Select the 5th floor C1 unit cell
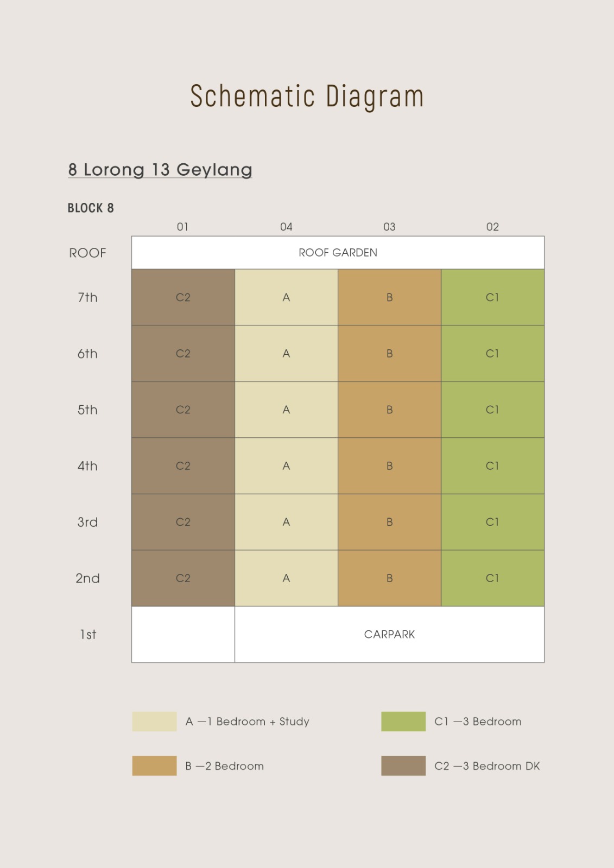 tap(492, 410)
